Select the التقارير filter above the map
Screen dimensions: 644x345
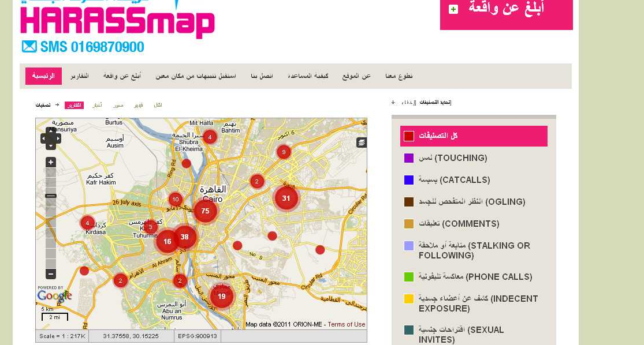coord(75,105)
